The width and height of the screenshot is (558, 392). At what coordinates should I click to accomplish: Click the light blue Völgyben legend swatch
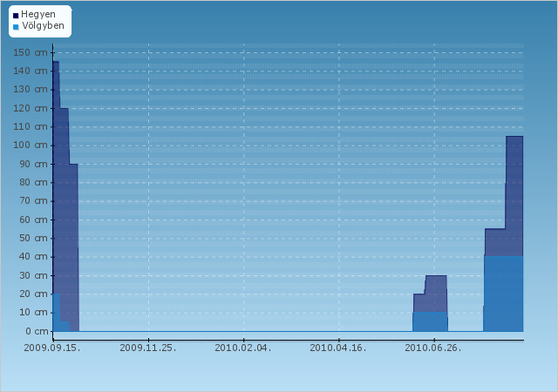[16, 27]
